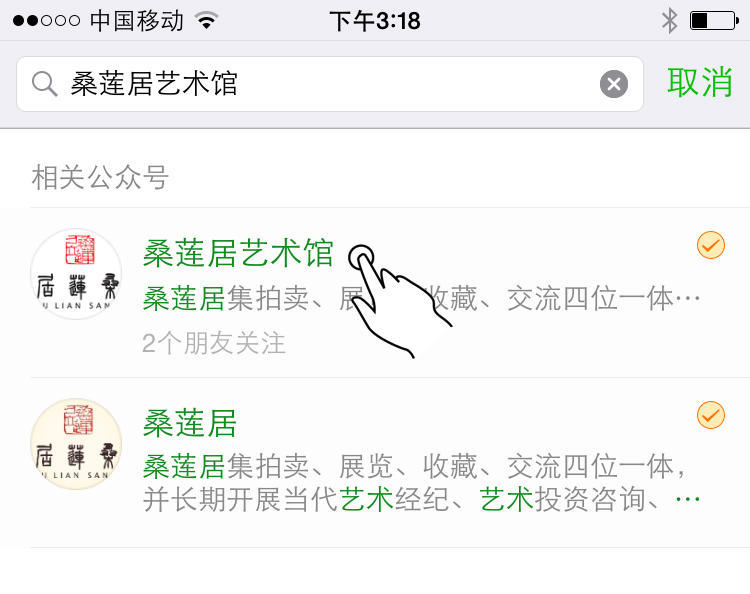
Task: Open the 桑莲居 account avatar
Action: point(76,444)
